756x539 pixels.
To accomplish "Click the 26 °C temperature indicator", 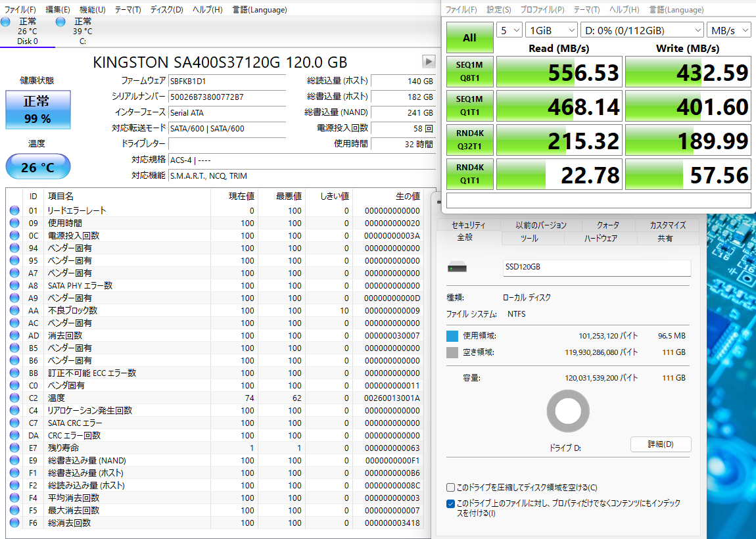I will (x=37, y=167).
